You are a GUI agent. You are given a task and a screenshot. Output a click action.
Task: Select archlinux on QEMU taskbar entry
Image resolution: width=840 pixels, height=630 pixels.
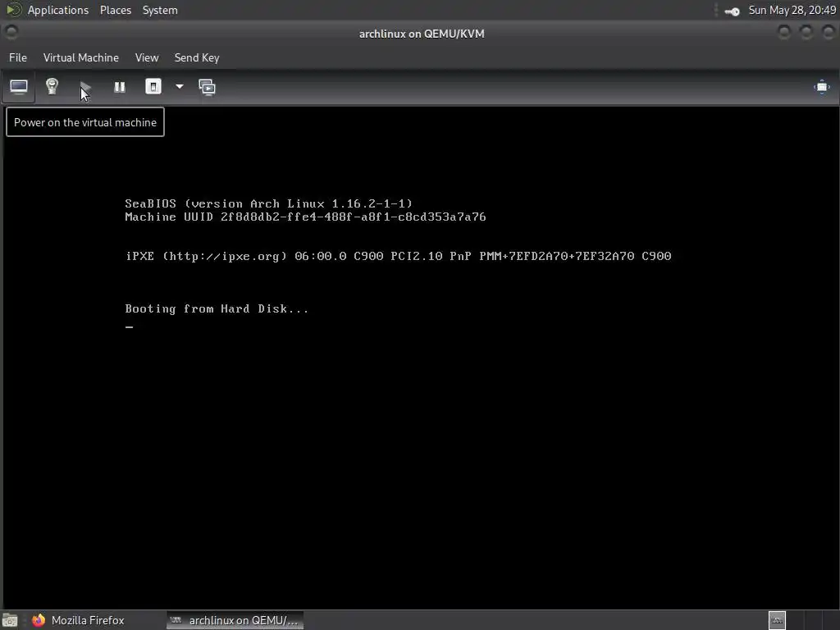[235, 620]
